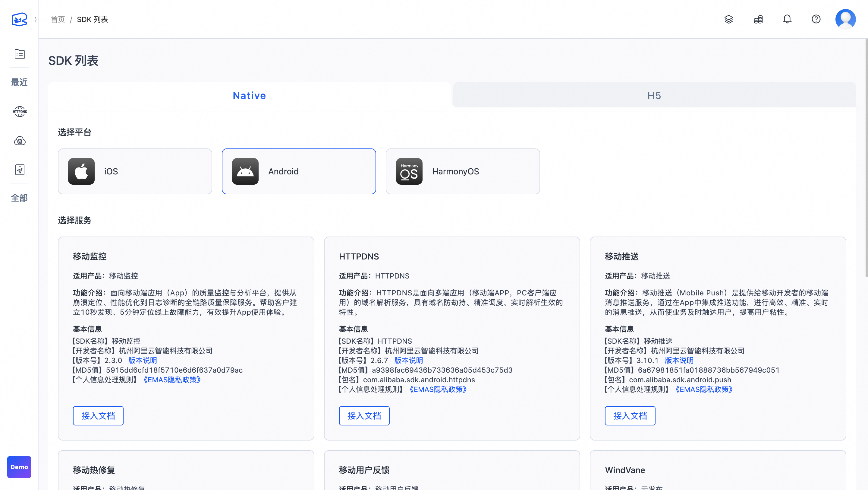
Task: Select the iOS platform option
Action: click(135, 171)
